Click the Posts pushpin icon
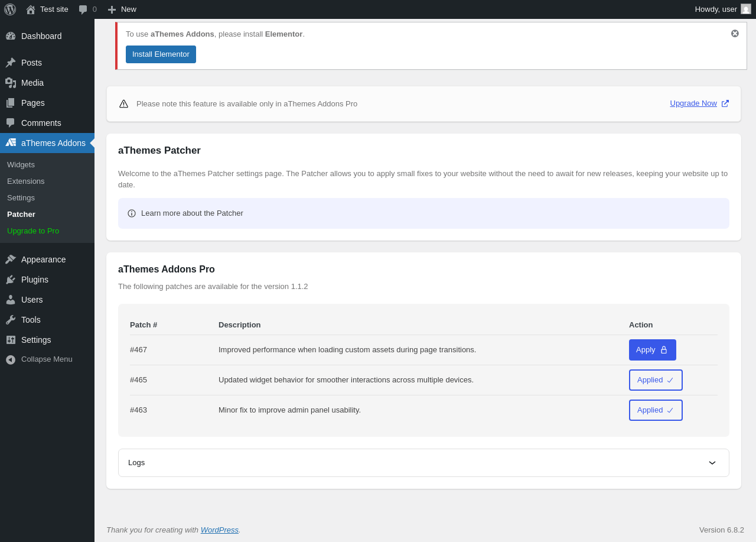756x542 pixels. click(x=11, y=63)
